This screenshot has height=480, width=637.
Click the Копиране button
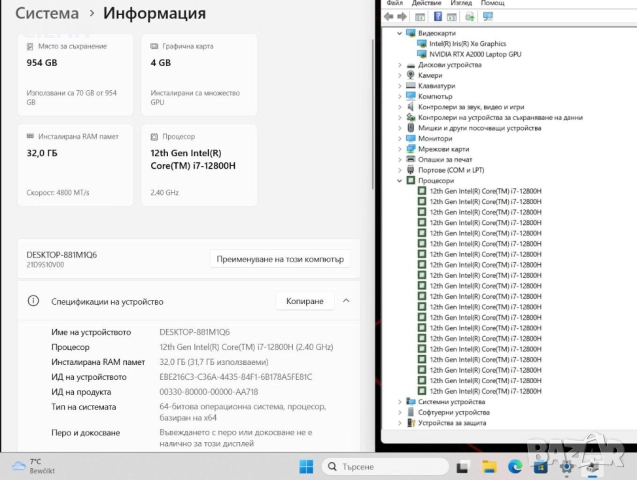click(305, 301)
